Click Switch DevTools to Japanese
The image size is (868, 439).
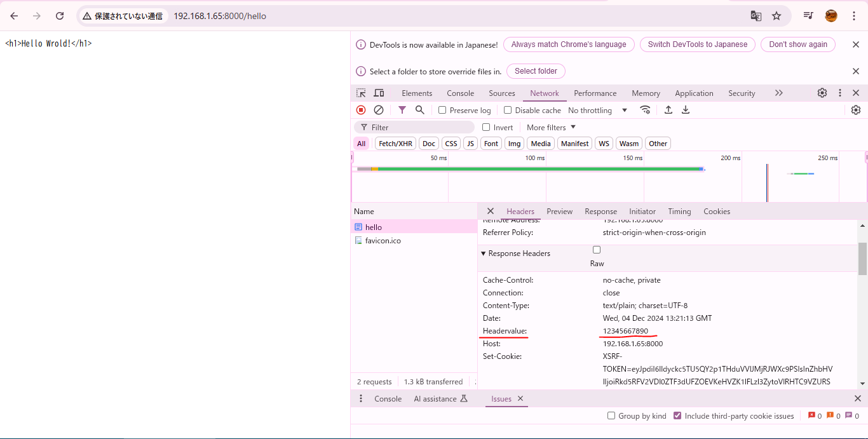(x=698, y=44)
